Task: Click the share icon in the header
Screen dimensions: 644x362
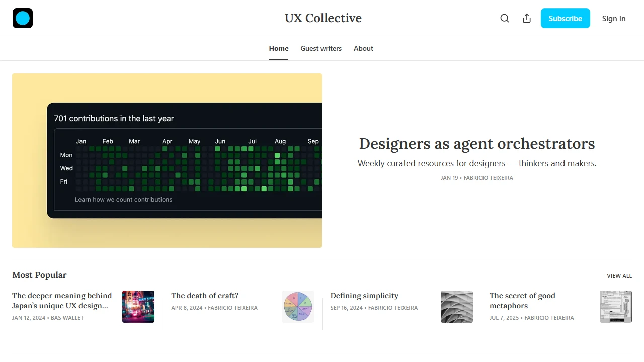Action: (526, 18)
